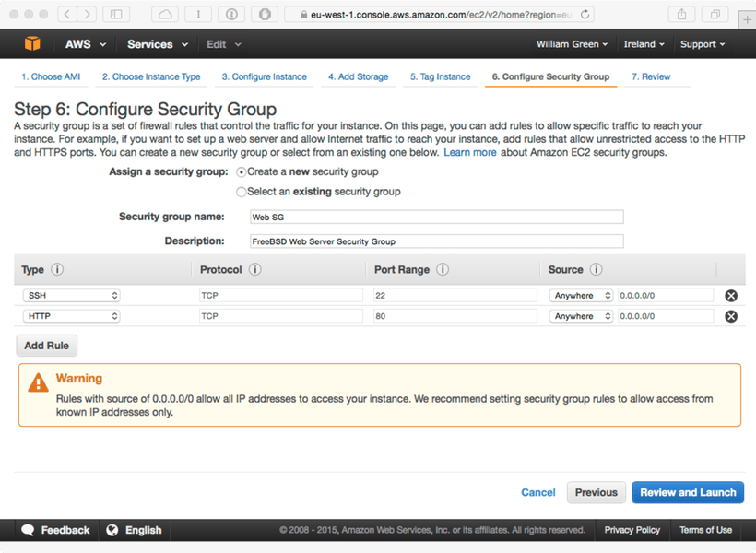
Task: Open the HTTP rule type dropdown
Action: [71, 316]
